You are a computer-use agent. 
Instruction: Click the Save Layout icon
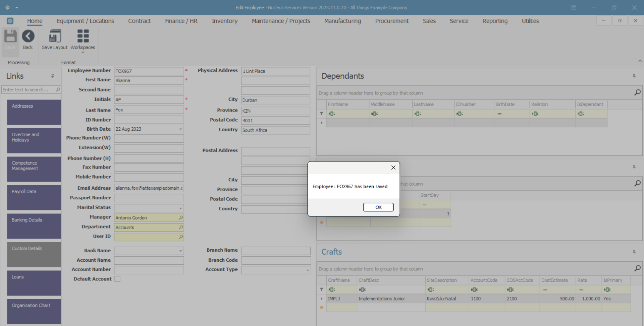(55, 36)
